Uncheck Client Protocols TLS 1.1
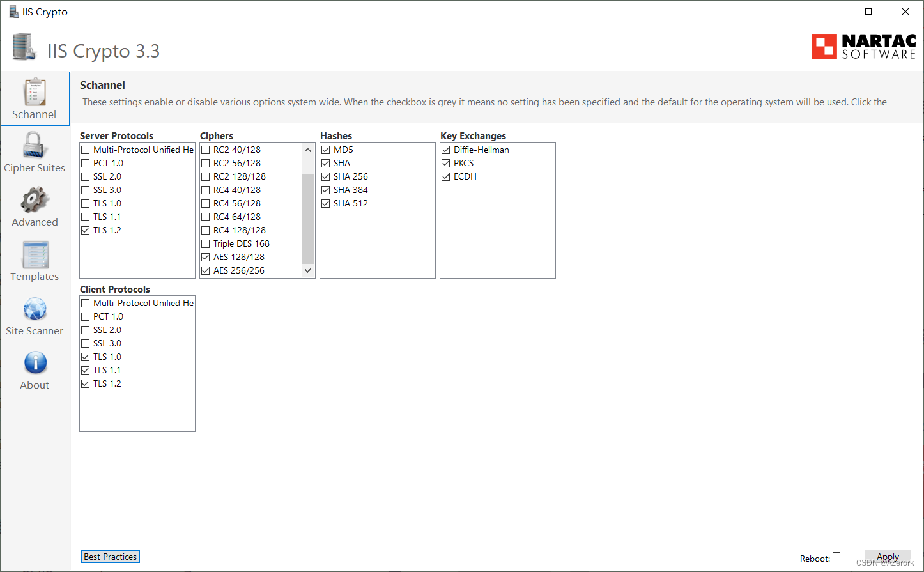Image resolution: width=924 pixels, height=572 pixels. tap(86, 370)
